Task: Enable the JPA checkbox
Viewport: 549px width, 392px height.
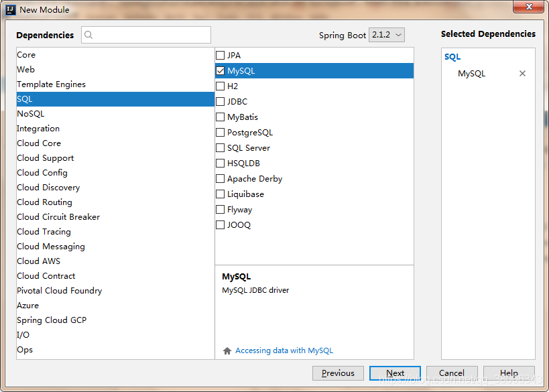Action: (221, 56)
